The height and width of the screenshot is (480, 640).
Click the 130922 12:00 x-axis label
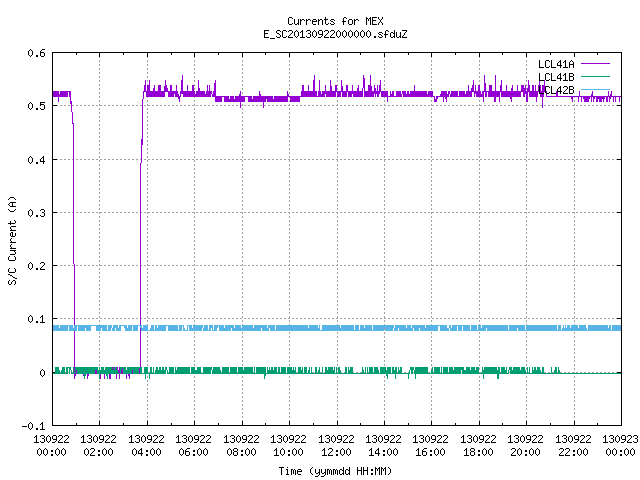(336, 446)
